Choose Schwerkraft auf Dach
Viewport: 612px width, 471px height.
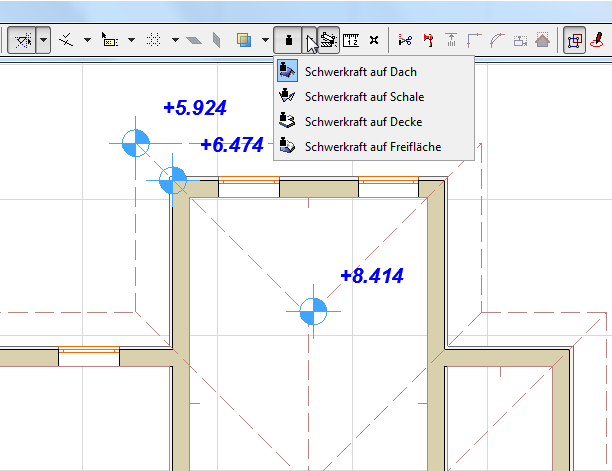pos(374,71)
